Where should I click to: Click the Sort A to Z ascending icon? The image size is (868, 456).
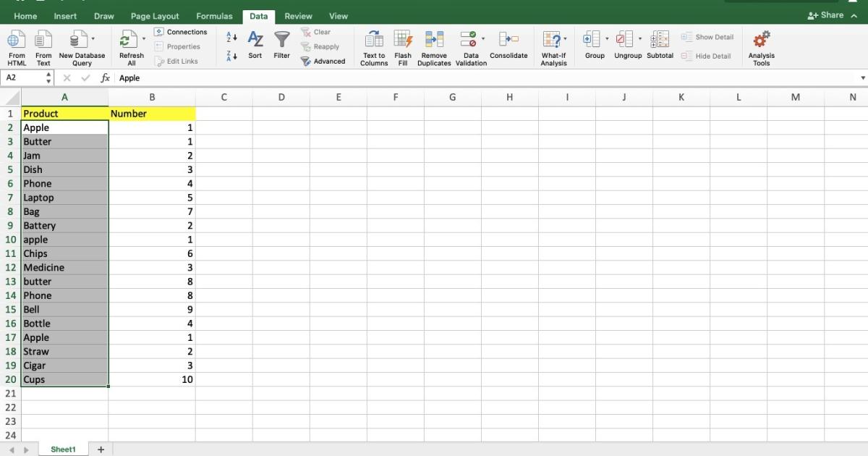coord(231,36)
